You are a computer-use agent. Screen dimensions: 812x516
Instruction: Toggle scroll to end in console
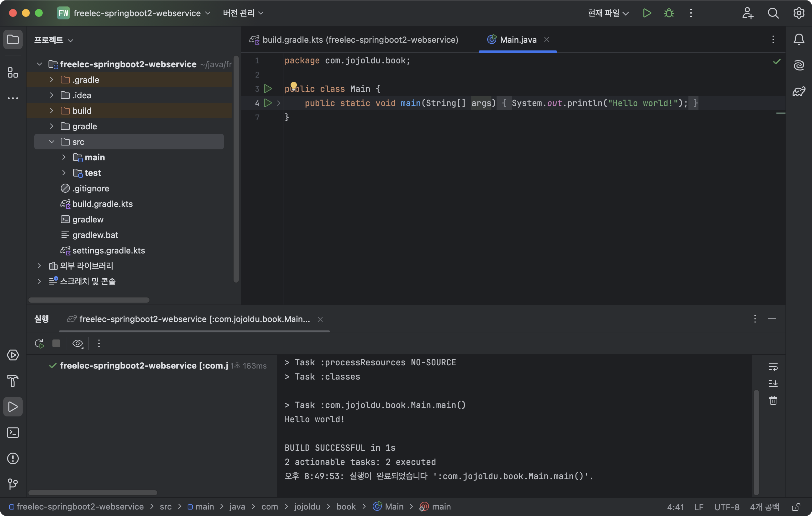[x=773, y=383]
